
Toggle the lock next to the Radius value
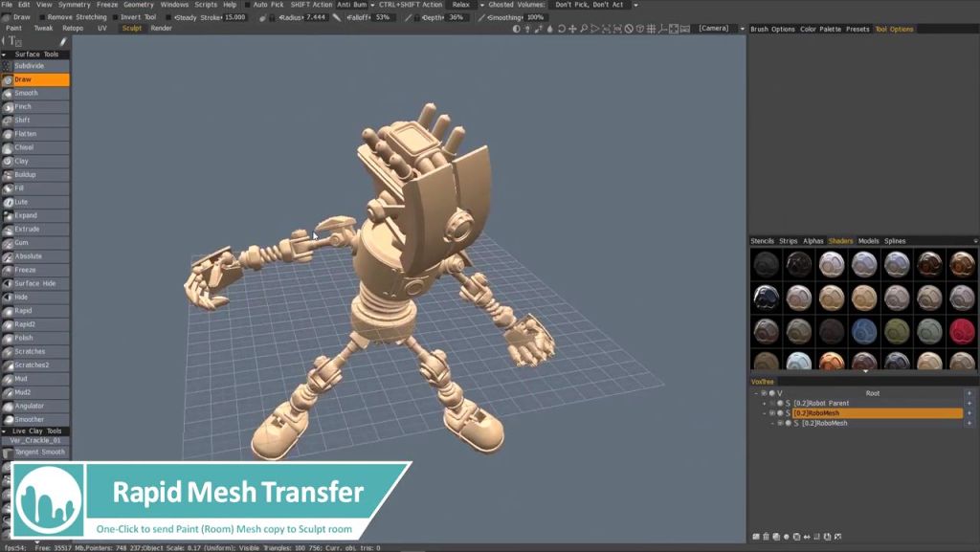point(271,17)
